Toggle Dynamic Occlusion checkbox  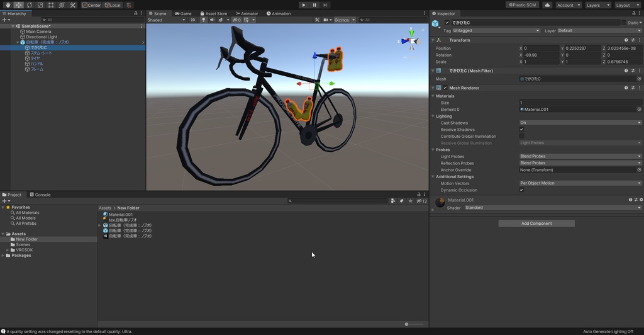tap(521, 190)
